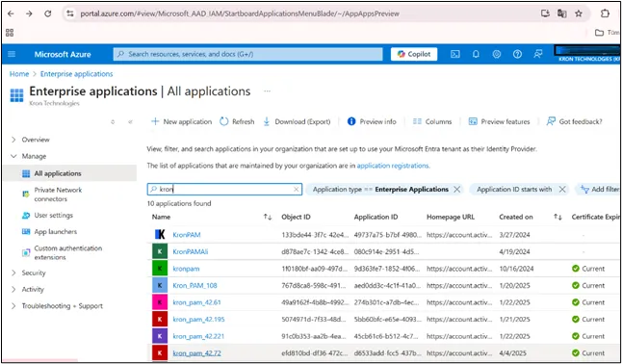The height and width of the screenshot is (364, 622).
Task: Open the Columns chooser
Action: click(x=432, y=121)
